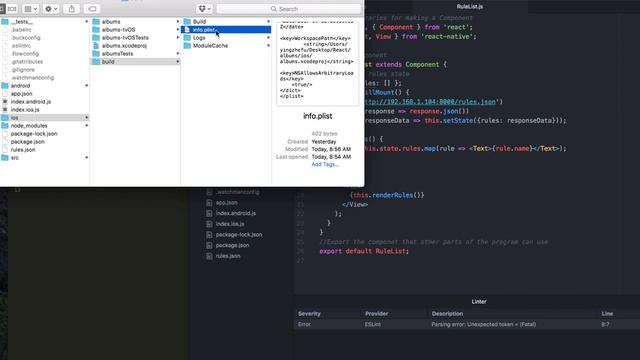Click the Add Tags link
This screenshot has height=360, width=640.
click(325, 164)
